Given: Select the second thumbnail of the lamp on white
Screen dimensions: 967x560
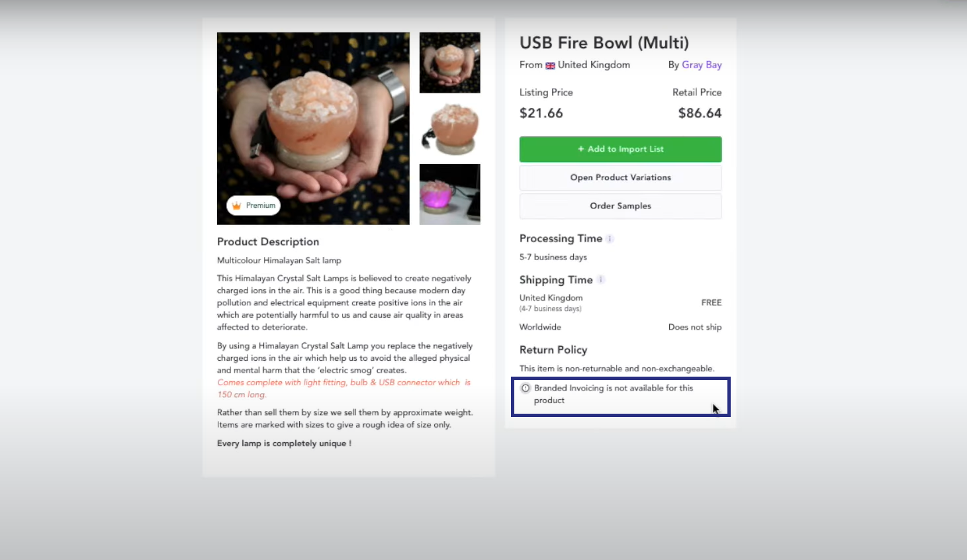Looking at the screenshot, I should tap(450, 128).
